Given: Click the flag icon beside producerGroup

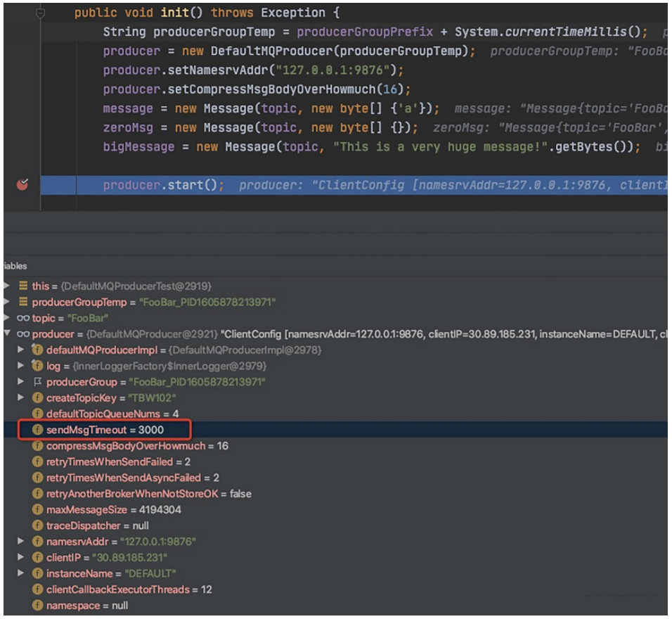Looking at the screenshot, I should (38, 381).
